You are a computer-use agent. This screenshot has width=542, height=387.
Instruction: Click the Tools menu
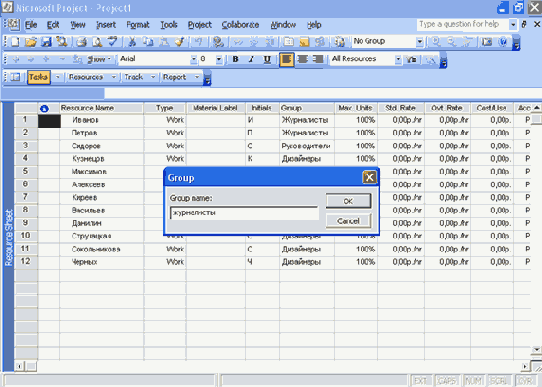tap(169, 25)
